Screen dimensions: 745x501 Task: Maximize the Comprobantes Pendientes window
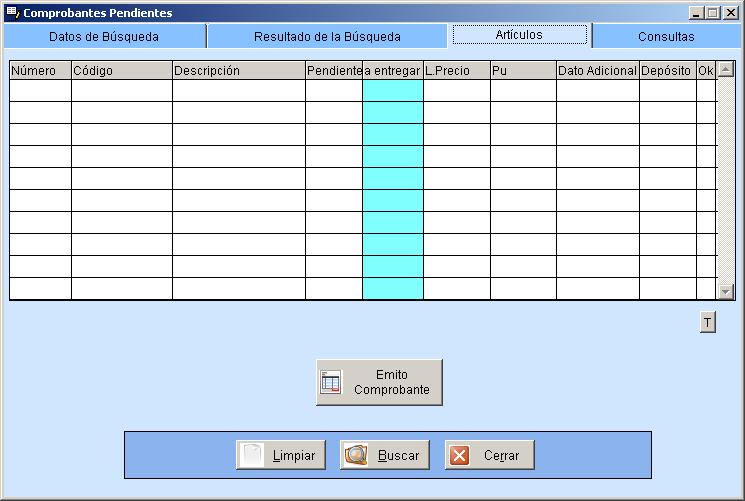[712, 13]
